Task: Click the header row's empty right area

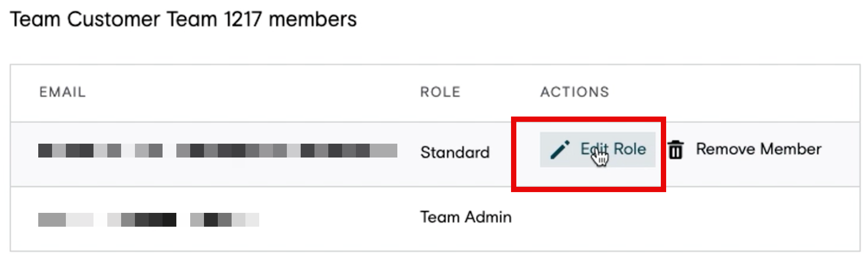Action: [x=733, y=92]
